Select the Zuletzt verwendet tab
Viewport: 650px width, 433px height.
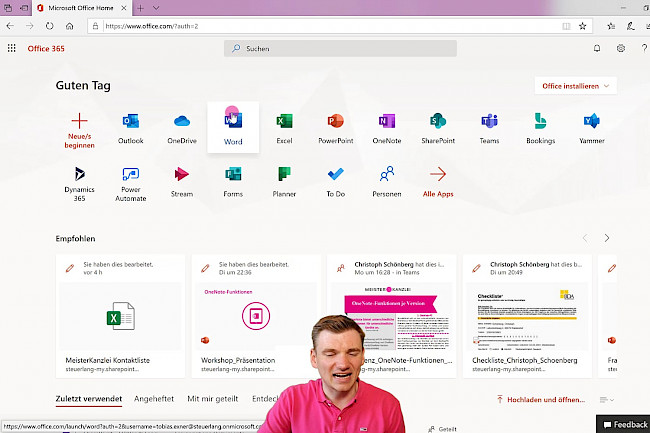tap(89, 399)
